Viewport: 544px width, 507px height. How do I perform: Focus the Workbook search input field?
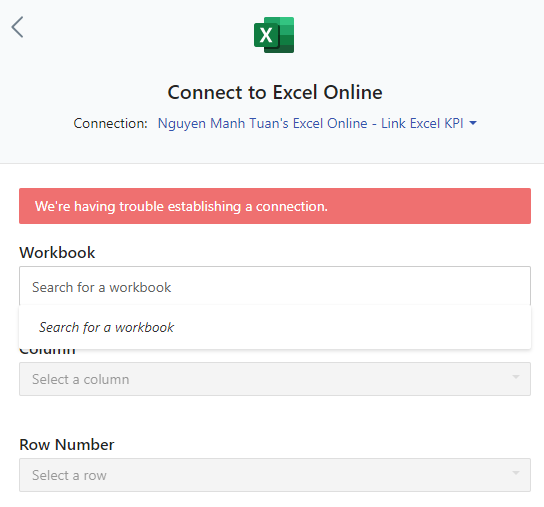pyautogui.click(x=275, y=287)
